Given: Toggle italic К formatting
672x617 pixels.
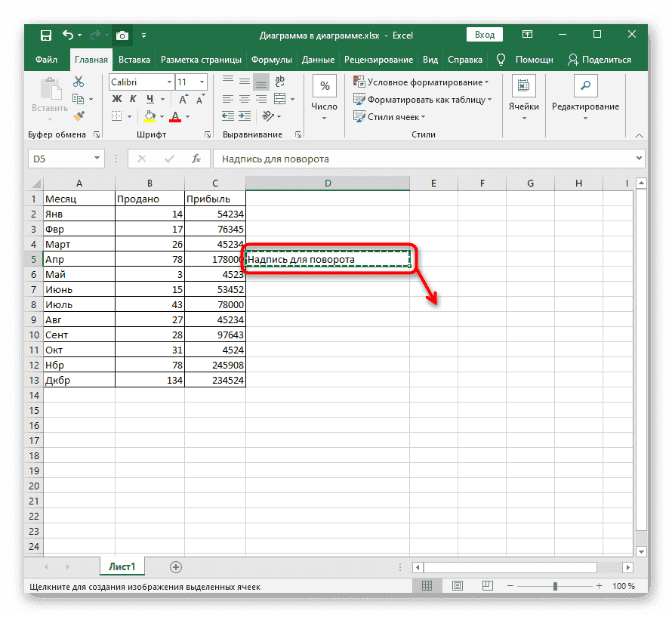Looking at the screenshot, I should (134, 99).
